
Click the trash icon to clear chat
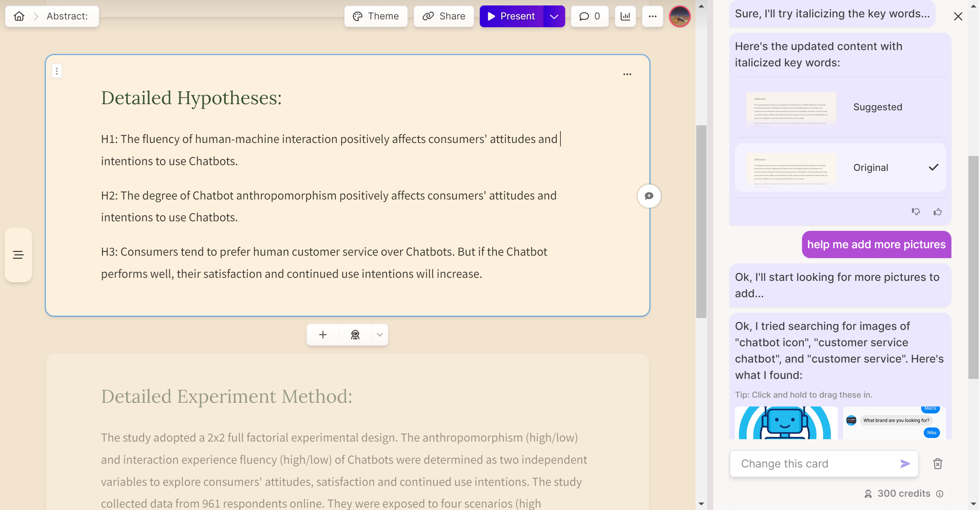pos(937,464)
